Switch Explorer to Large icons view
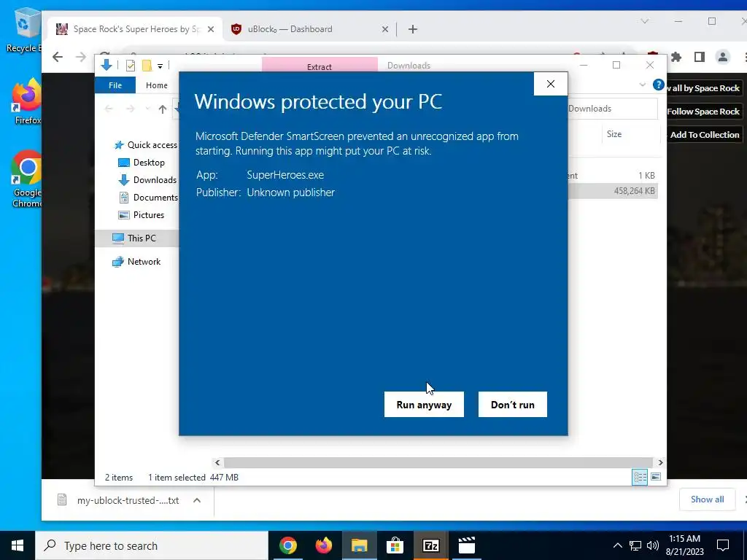This screenshot has height=560, width=747. (x=656, y=477)
